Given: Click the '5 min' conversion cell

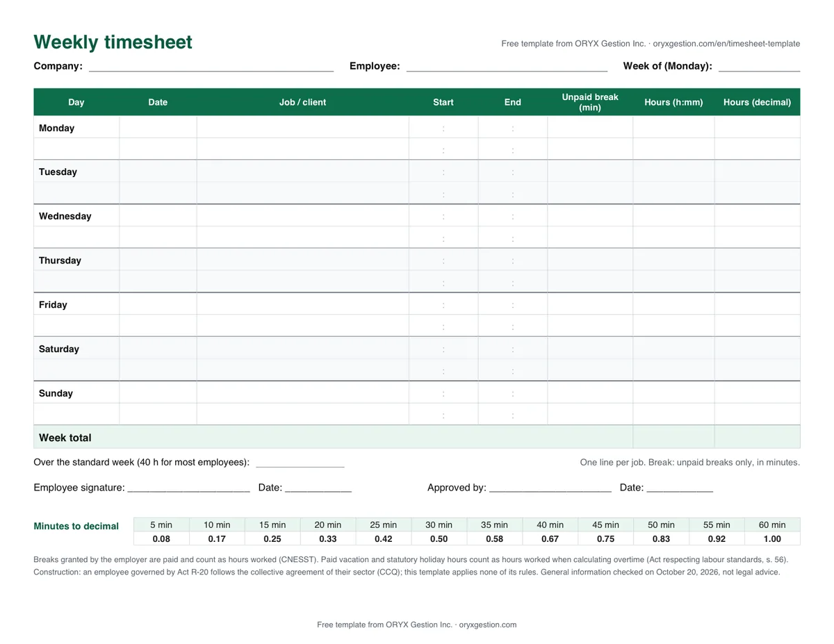Looking at the screenshot, I should point(161,525).
